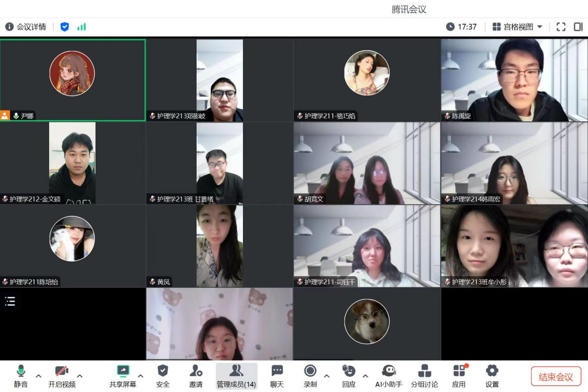Click the fullscreen icon in top bar
588x392 pixels.
pos(561,27)
